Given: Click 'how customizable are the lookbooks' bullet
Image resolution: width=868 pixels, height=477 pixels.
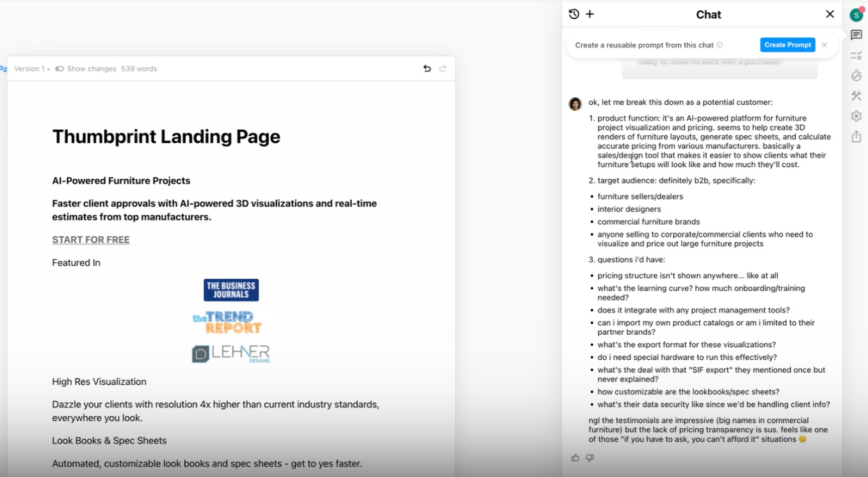Looking at the screenshot, I should [688, 392].
